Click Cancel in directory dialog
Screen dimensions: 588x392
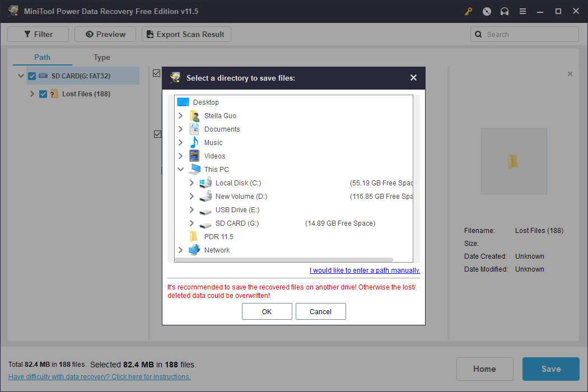pyautogui.click(x=321, y=311)
